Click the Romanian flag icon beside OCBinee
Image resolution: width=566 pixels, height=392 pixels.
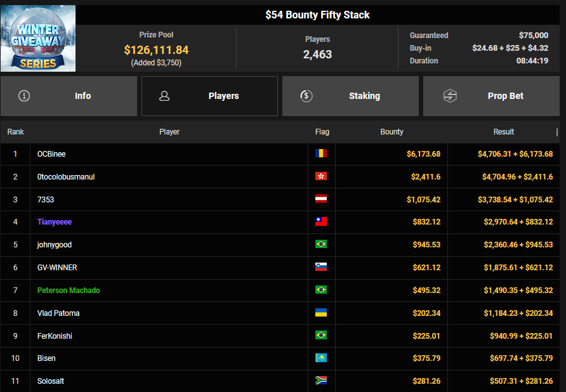(x=321, y=154)
